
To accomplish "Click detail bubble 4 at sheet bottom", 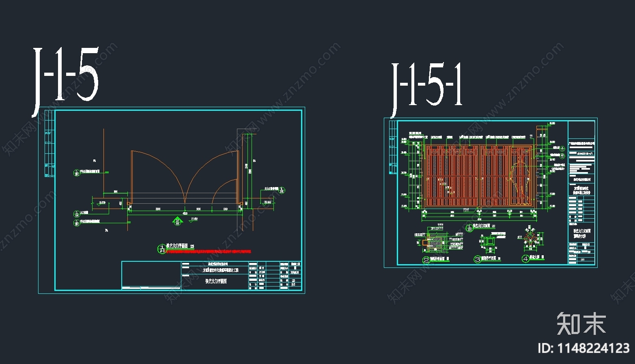I will tap(525, 258).
